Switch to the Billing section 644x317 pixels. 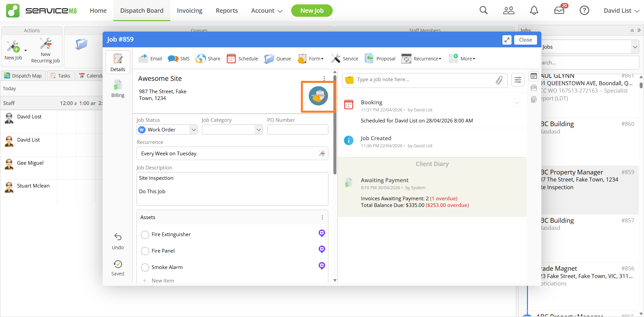(118, 89)
